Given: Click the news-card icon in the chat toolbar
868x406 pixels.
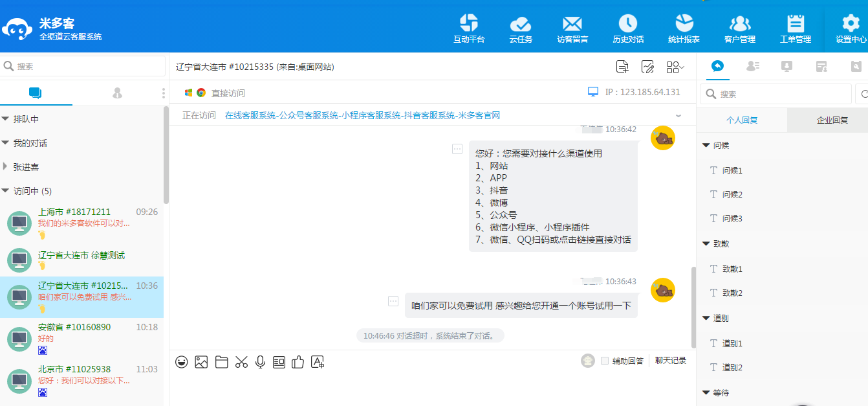Looking at the screenshot, I should pyautogui.click(x=279, y=362).
